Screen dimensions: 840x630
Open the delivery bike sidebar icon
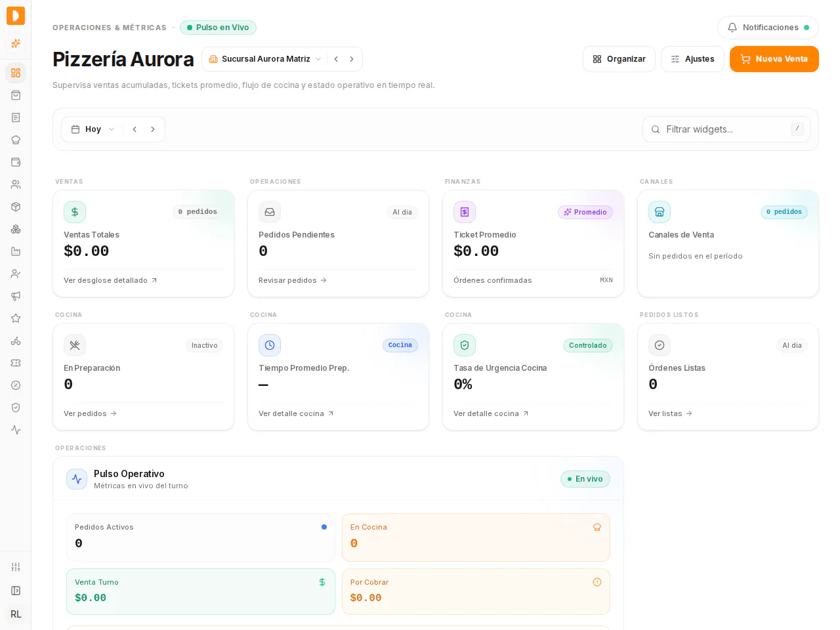click(x=16, y=341)
